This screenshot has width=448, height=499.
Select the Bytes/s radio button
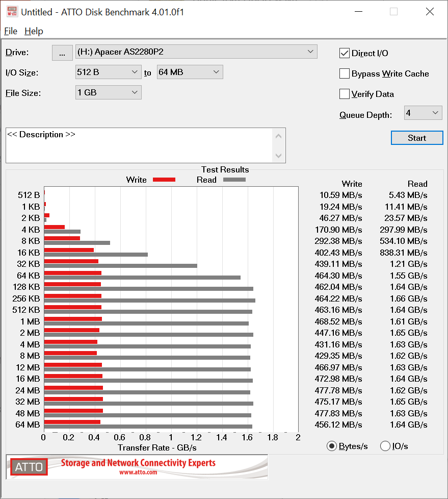click(332, 446)
